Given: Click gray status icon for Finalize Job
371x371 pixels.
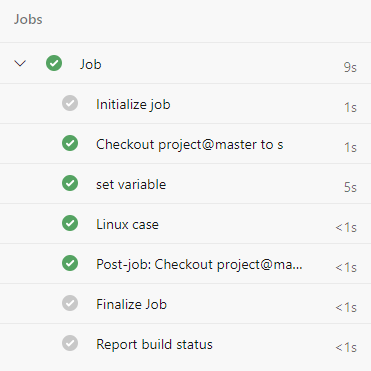Looking at the screenshot, I should [70, 303].
